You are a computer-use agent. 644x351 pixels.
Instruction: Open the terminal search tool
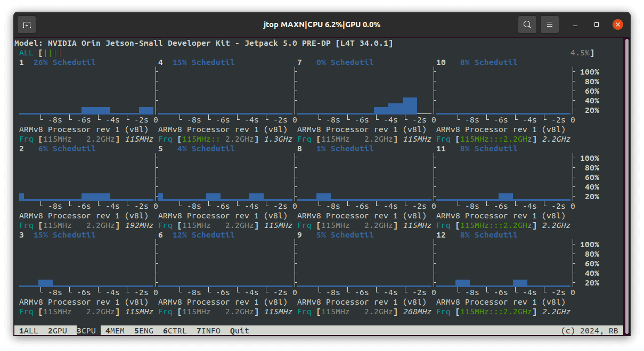pos(527,25)
